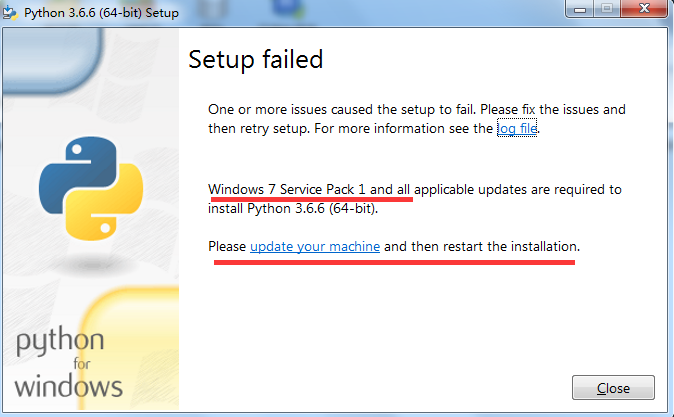Click 'Windows 7 Service Pack 1' underlined text
674x417 pixels.
(287, 190)
